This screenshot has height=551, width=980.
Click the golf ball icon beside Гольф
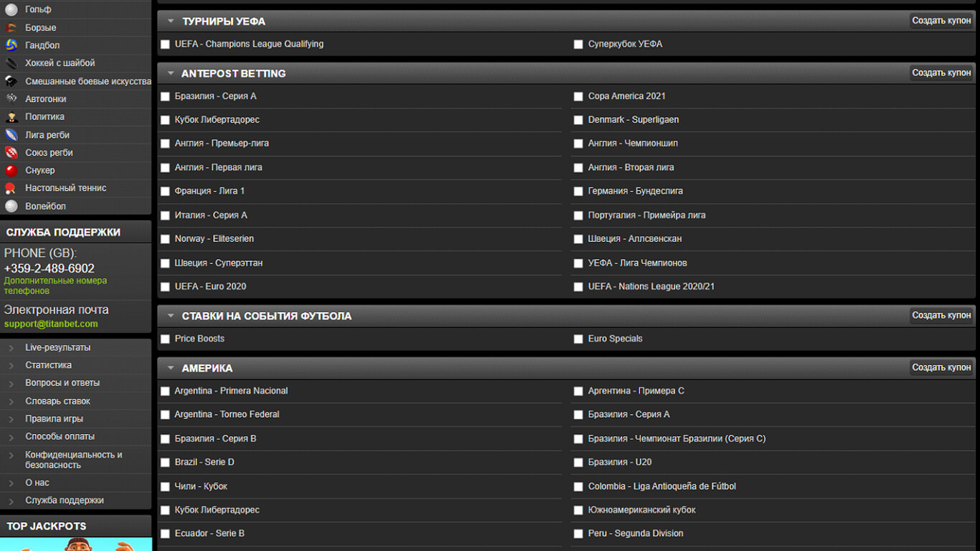11,10
